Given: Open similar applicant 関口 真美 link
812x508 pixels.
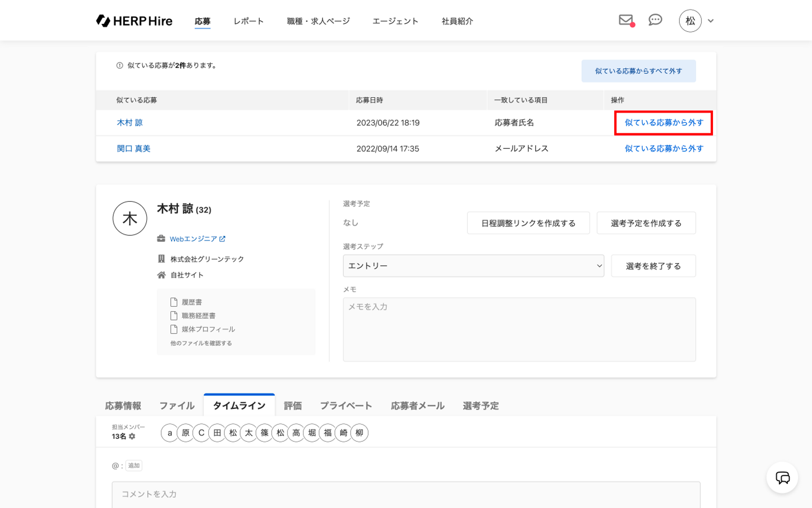Looking at the screenshot, I should 134,149.
